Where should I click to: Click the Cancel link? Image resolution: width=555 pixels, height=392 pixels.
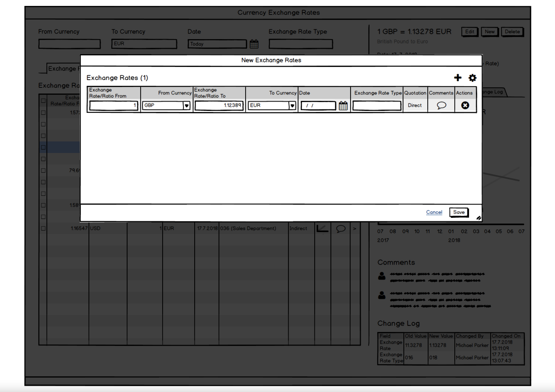click(434, 212)
